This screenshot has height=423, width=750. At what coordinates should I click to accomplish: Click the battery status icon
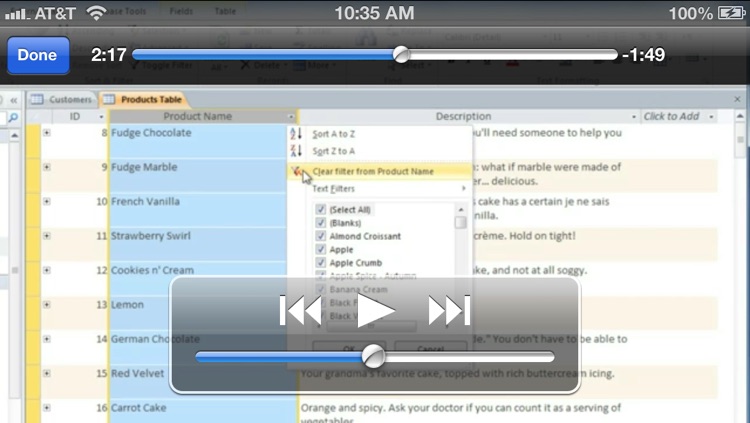click(732, 12)
